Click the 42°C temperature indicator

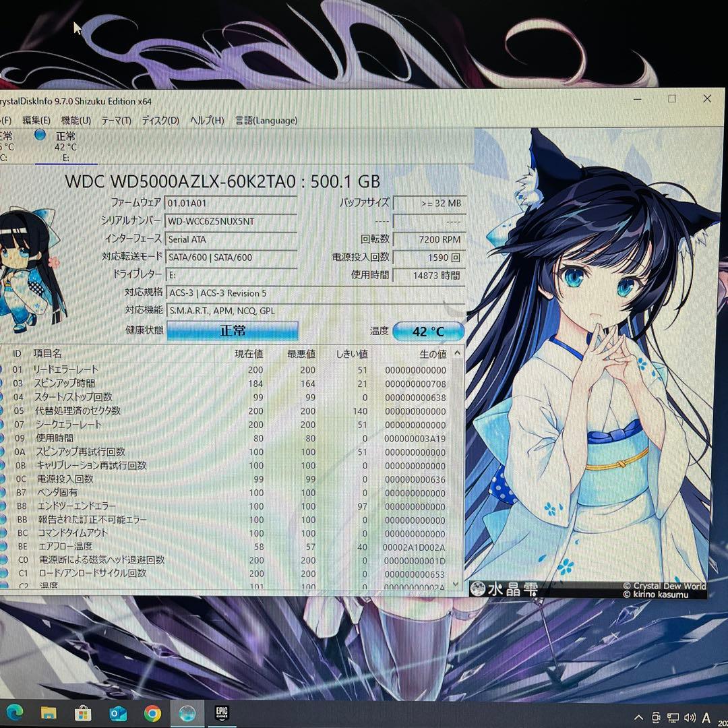pyautogui.click(x=429, y=331)
